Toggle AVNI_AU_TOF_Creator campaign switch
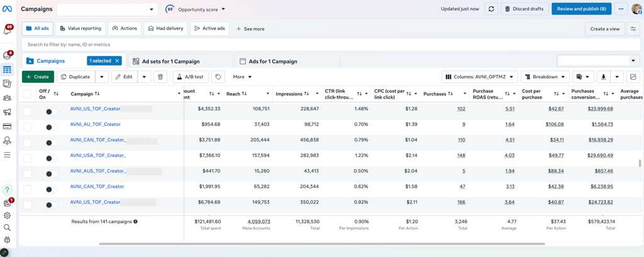Viewport: 644px width, 257px height. click(x=51, y=127)
